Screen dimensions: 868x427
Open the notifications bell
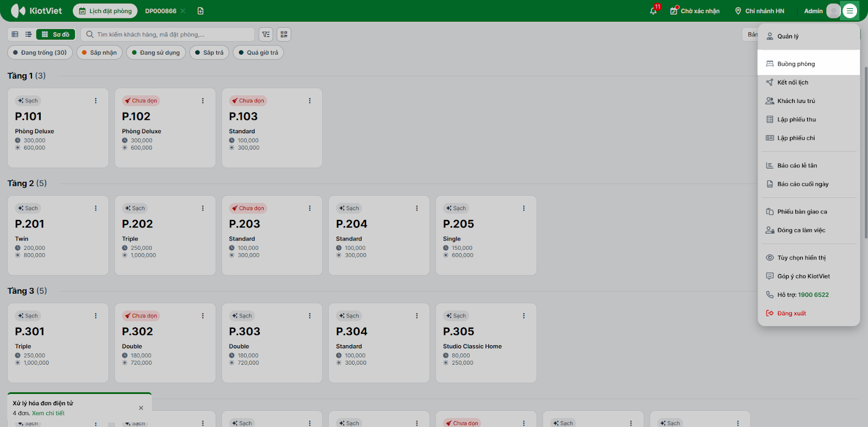tap(653, 11)
